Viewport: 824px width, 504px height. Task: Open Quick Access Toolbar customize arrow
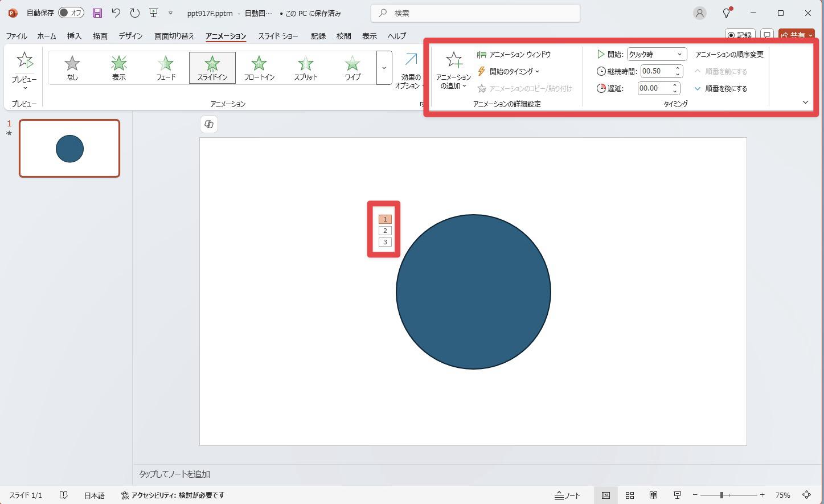pos(170,13)
